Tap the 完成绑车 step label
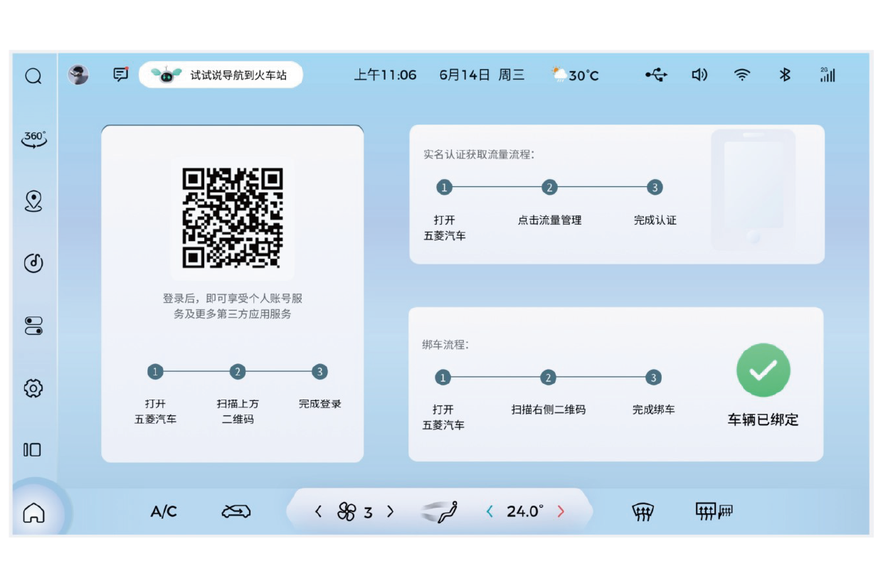The image size is (883, 588). click(653, 410)
